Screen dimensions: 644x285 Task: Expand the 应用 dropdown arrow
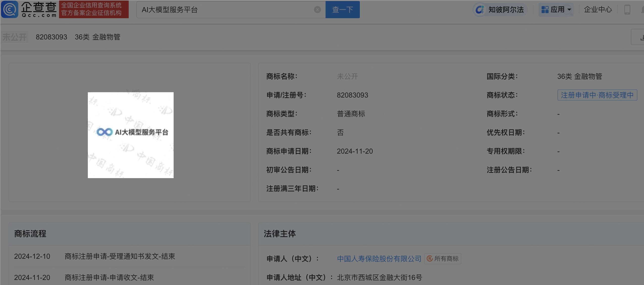click(x=569, y=10)
